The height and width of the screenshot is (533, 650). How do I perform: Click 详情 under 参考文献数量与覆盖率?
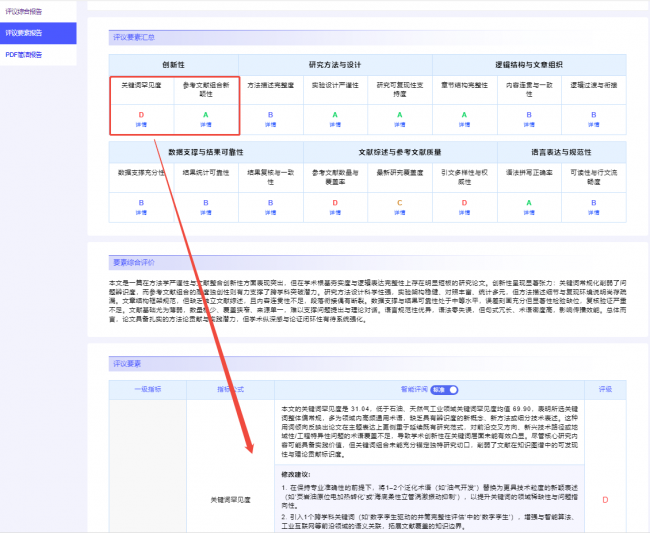335,212
